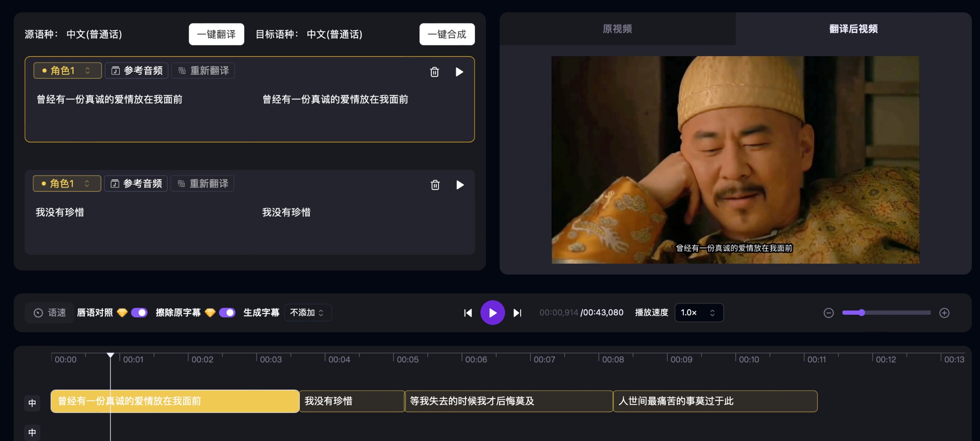Zoom out the timeline with minus icon

[829, 313]
